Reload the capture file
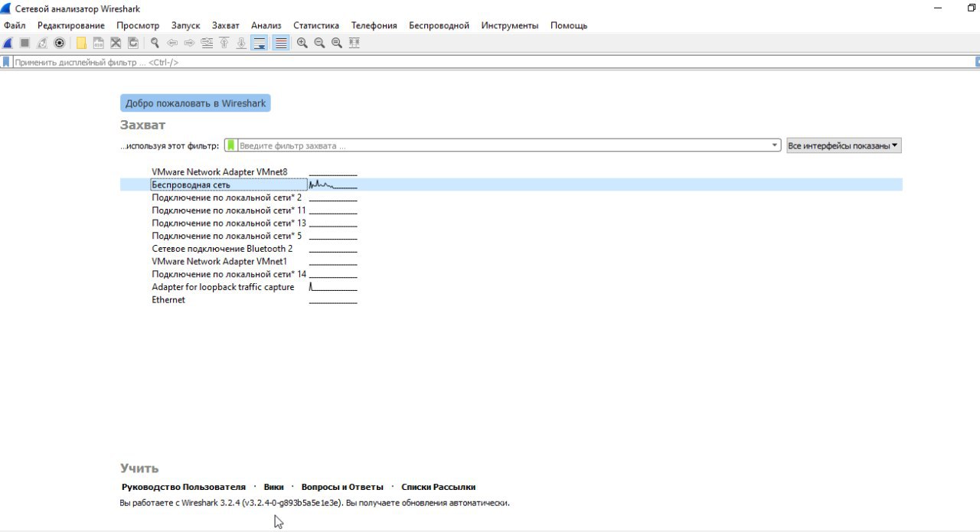 point(133,43)
